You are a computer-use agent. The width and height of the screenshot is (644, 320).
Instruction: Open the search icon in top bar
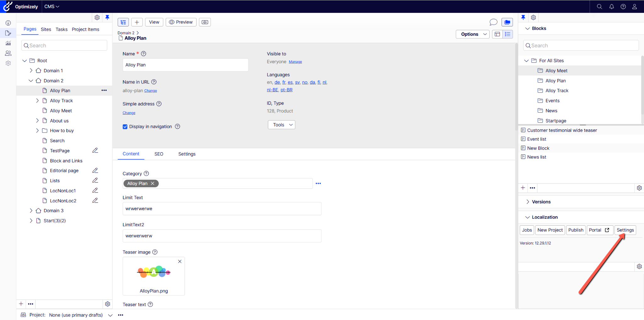coord(599,7)
